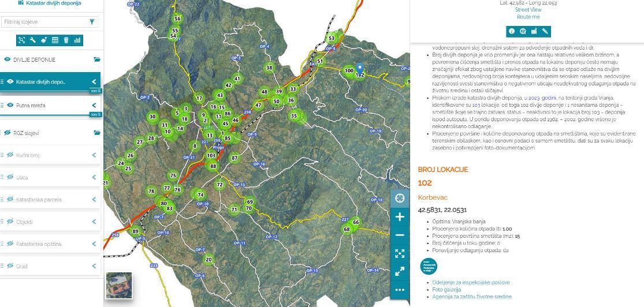This screenshot has height=307, width=644.
Task: Hide the Putna mreža layer via eye icon
Action: tap(10, 106)
